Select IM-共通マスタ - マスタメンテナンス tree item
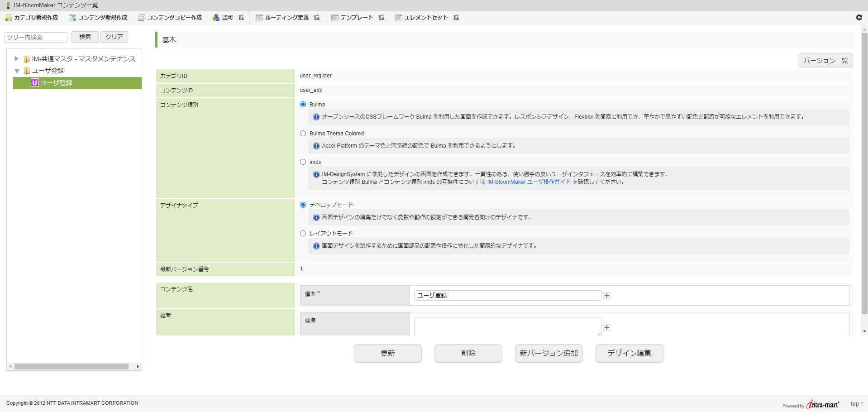 pos(84,59)
